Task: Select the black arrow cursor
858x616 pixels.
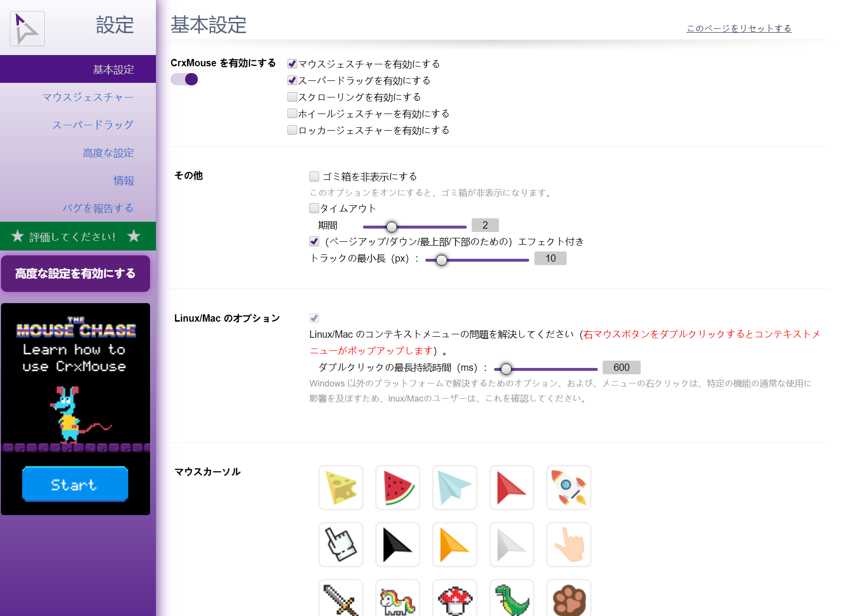Action: [x=398, y=544]
